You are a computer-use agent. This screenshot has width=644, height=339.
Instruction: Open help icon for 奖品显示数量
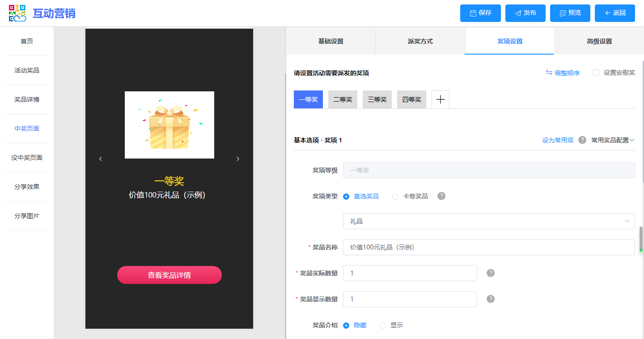(491, 299)
